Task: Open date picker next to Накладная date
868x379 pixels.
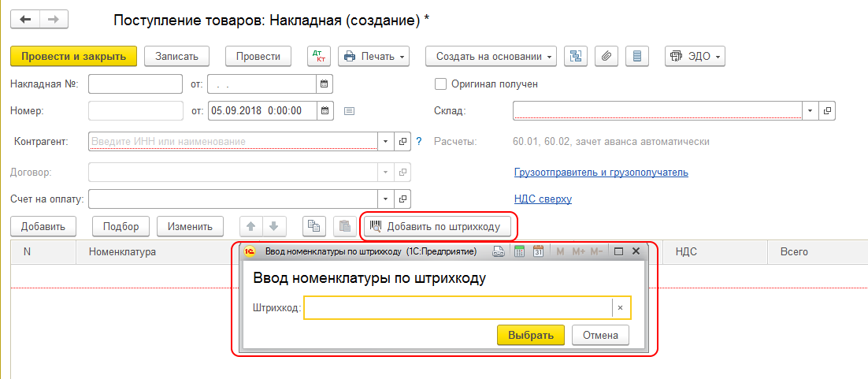Action: coord(323,84)
